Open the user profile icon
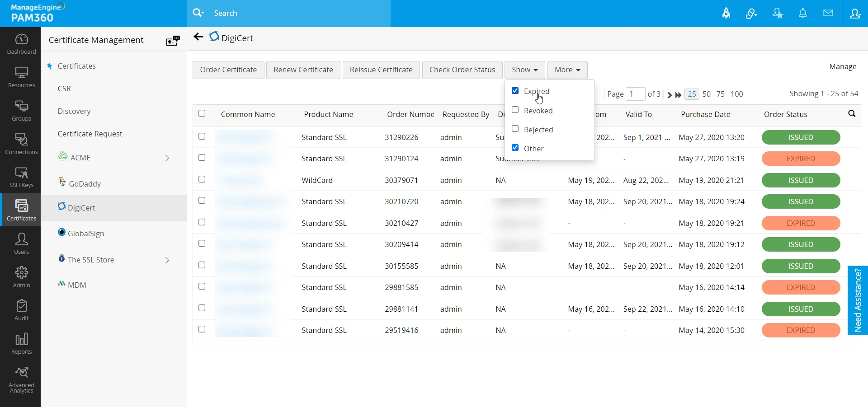The height and width of the screenshot is (407, 868). tap(854, 14)
